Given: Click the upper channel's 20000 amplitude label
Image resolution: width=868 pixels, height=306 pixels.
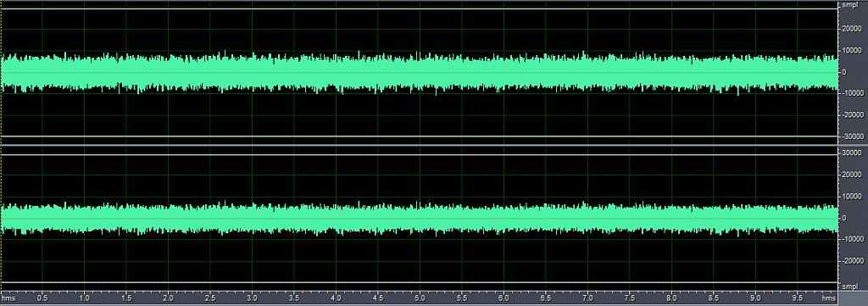Looking at the screenshot, I should click(x=852, y=30).
